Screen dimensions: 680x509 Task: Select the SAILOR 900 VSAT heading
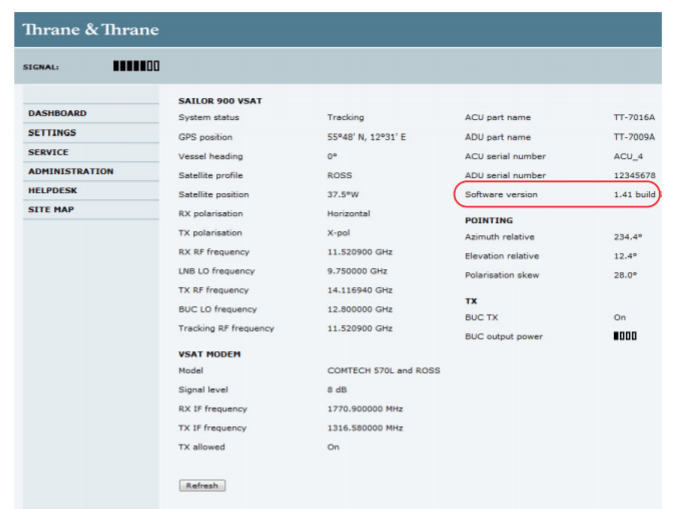pyautogui.click(x=220, y=101)
